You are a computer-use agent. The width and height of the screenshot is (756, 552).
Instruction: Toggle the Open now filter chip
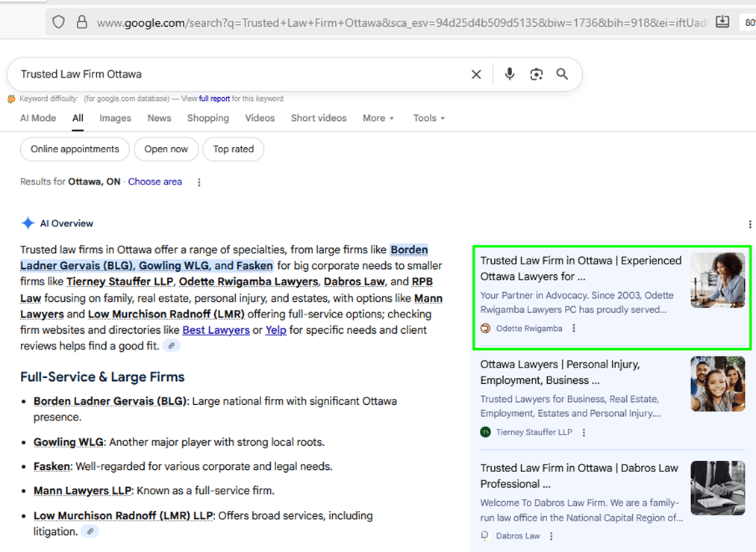coord(166,149)
